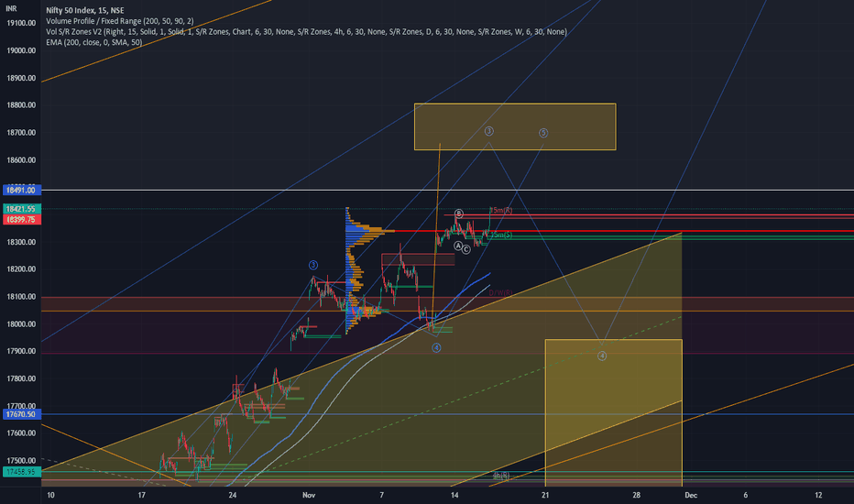
Task: Click the 17900.00 price axis label
Action: (x=21, y=351)
